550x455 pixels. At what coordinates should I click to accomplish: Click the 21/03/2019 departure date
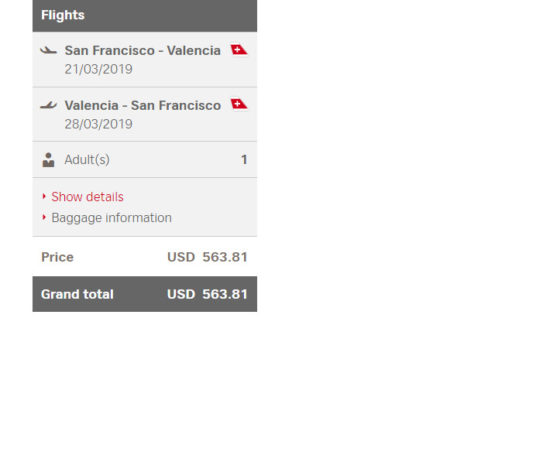[99, 69]
